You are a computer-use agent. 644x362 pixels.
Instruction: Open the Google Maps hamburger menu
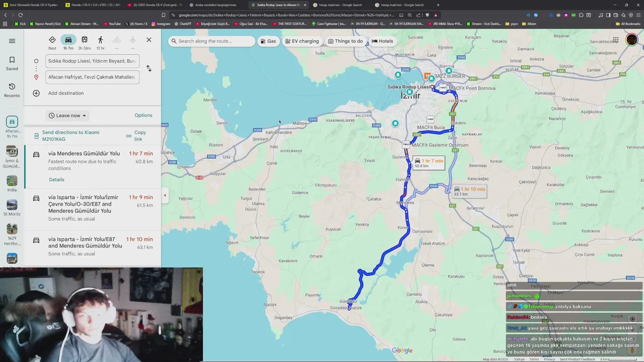point(12,41)
